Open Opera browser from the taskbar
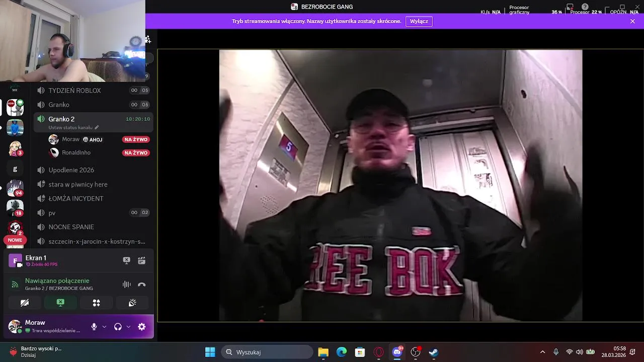This screenshot has width=644, height=362. 379,352
